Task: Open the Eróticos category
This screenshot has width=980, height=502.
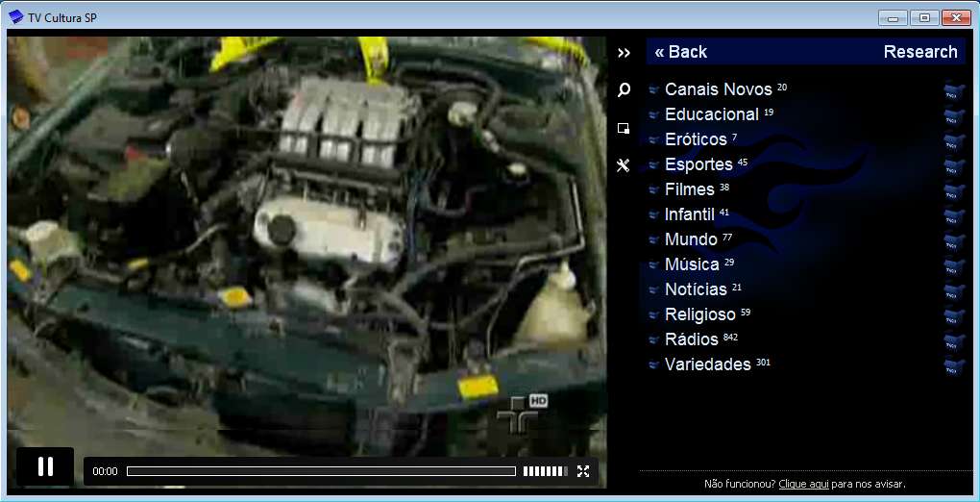Action: click(696, 138)
